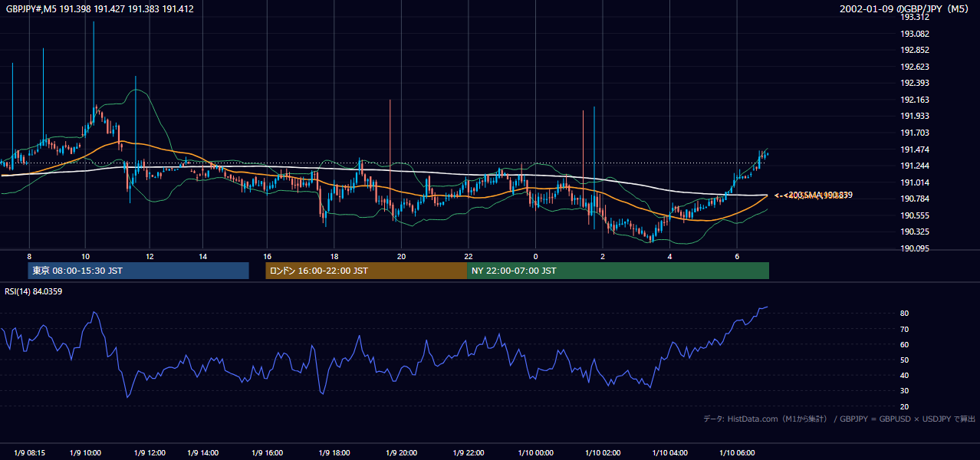Click the '2002-01-09 のGBP/JPY (M5)' chart heading
This screenshot has height=460, width=980.
coord(904,9)
